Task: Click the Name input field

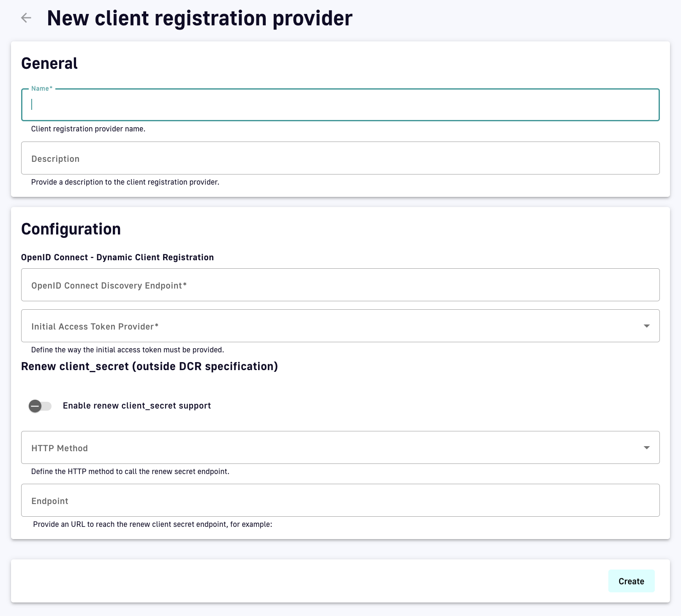Action: pyautogui.click(x=340, y=105)
